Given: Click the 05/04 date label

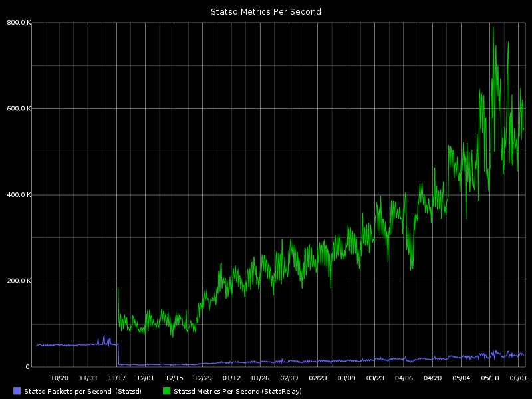Looking at the screenshot, I should click(x=462, y=378).
